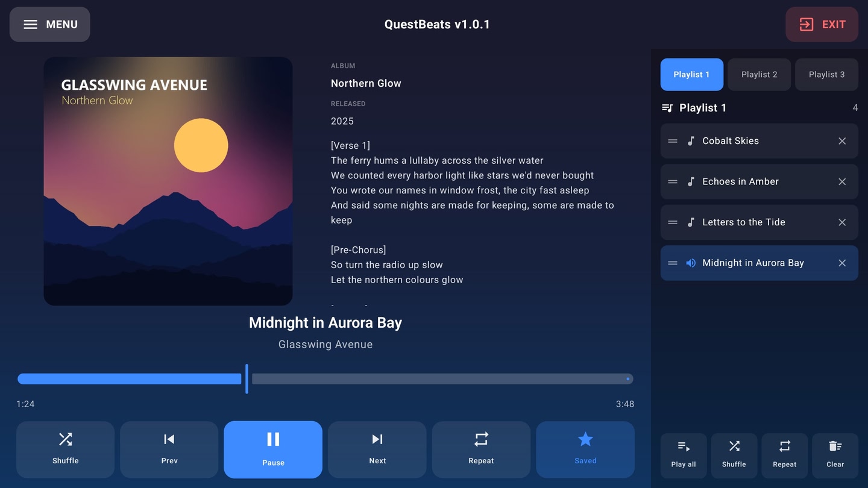The image size is (868, 488).
Task: Click the Echoes in Amber track title
Action: [x=740, y=182]
